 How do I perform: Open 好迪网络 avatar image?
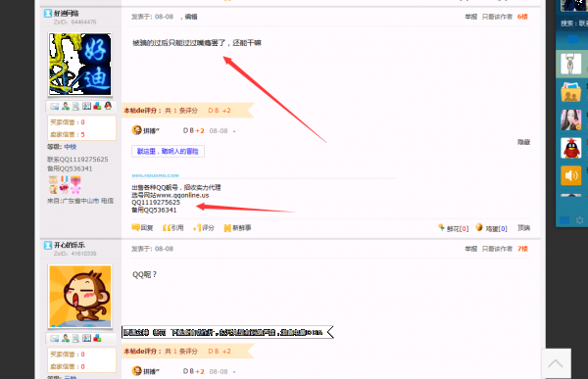80,64
